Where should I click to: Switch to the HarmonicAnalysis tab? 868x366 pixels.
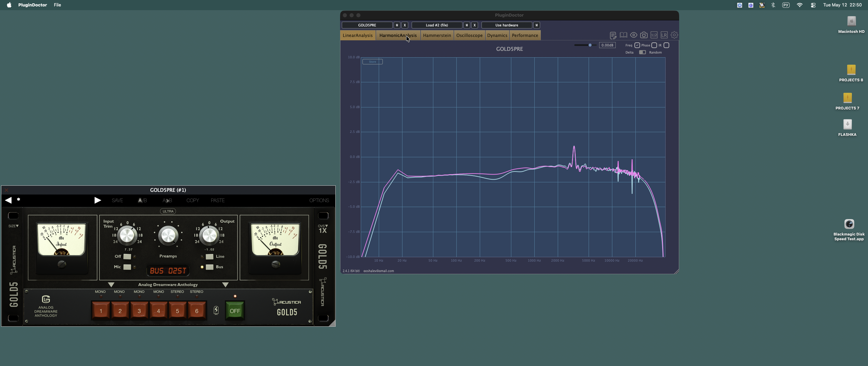pos(398,35)
